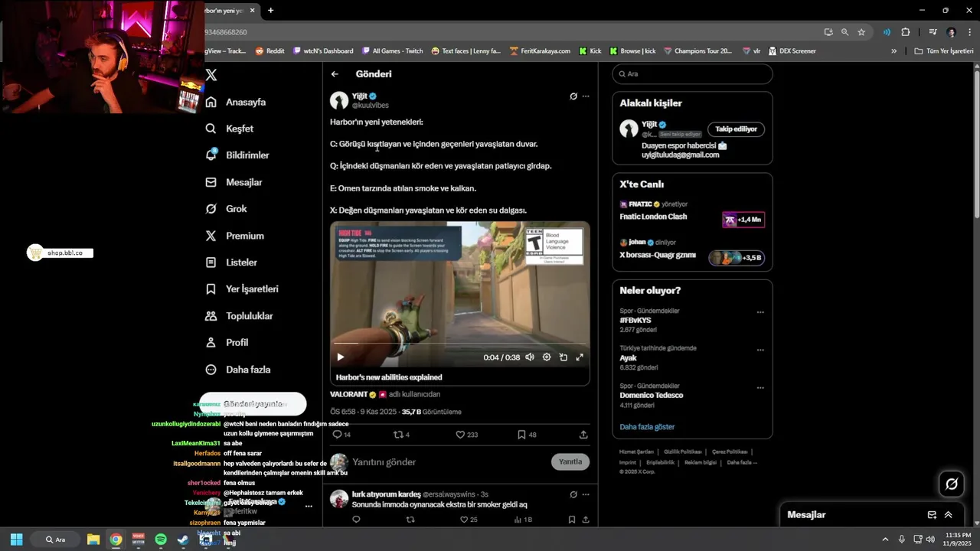
Task: Expand the Mesajlar drawer with chevrons
Action: (948, 515)
